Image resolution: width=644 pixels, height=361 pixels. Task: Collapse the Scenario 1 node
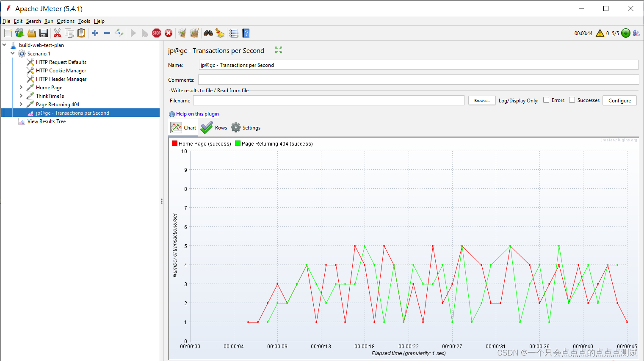tap(13, 53)
